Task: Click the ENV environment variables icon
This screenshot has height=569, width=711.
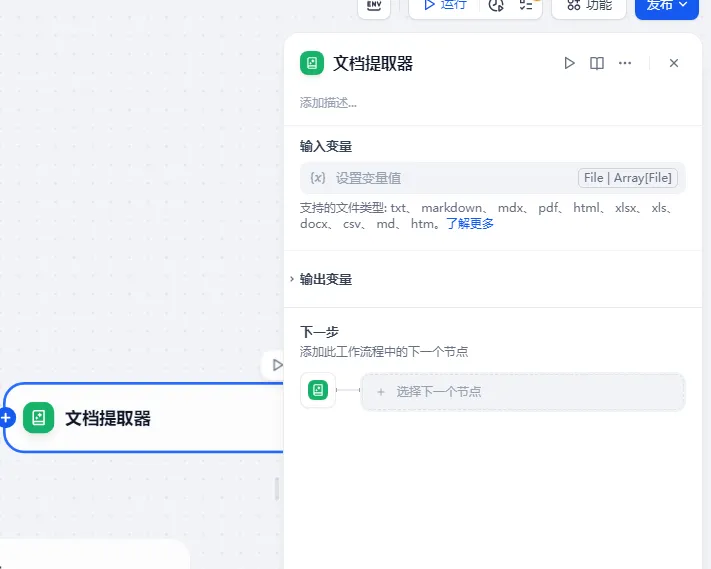Action: click(374, 6)
